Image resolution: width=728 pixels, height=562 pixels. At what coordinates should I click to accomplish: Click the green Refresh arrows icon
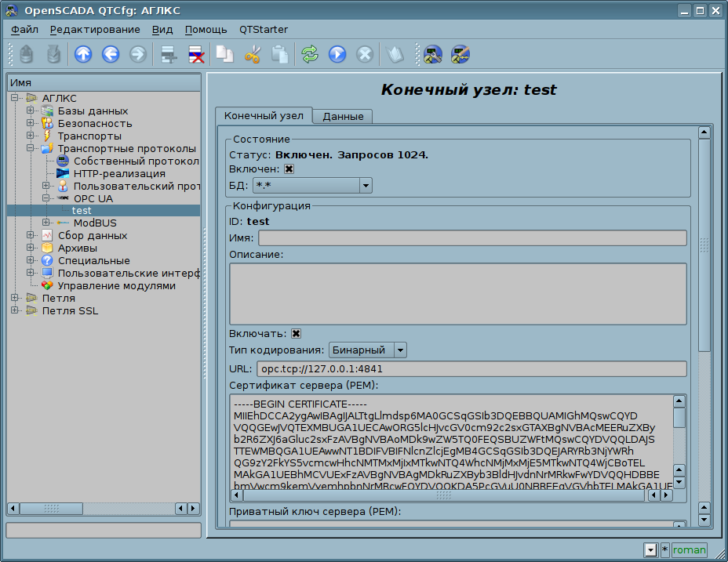[x=310, y=54]
